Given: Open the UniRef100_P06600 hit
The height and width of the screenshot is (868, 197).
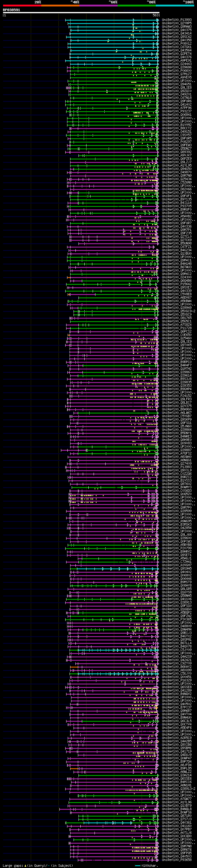Looking at the screenshot, I should (177, 71).
